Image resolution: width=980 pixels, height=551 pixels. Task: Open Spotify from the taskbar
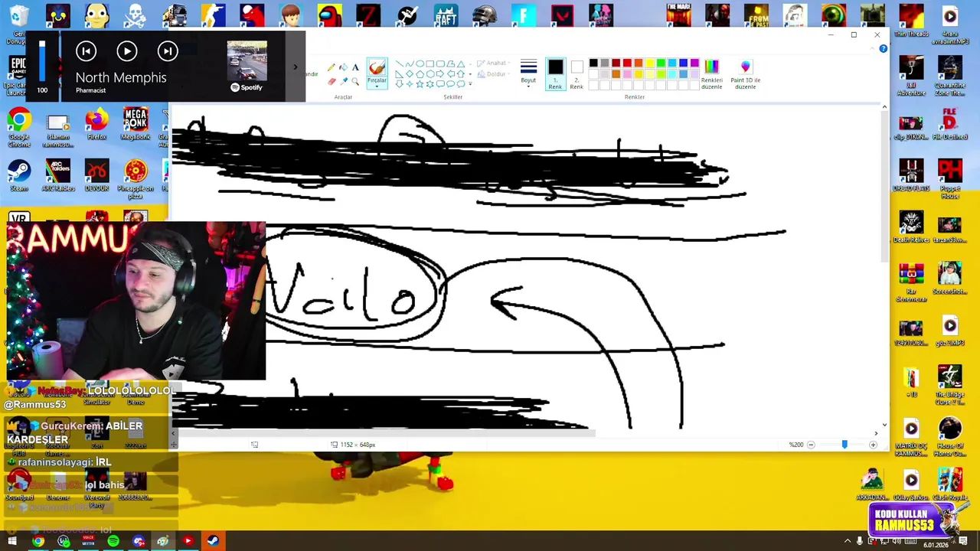[113, 541]
